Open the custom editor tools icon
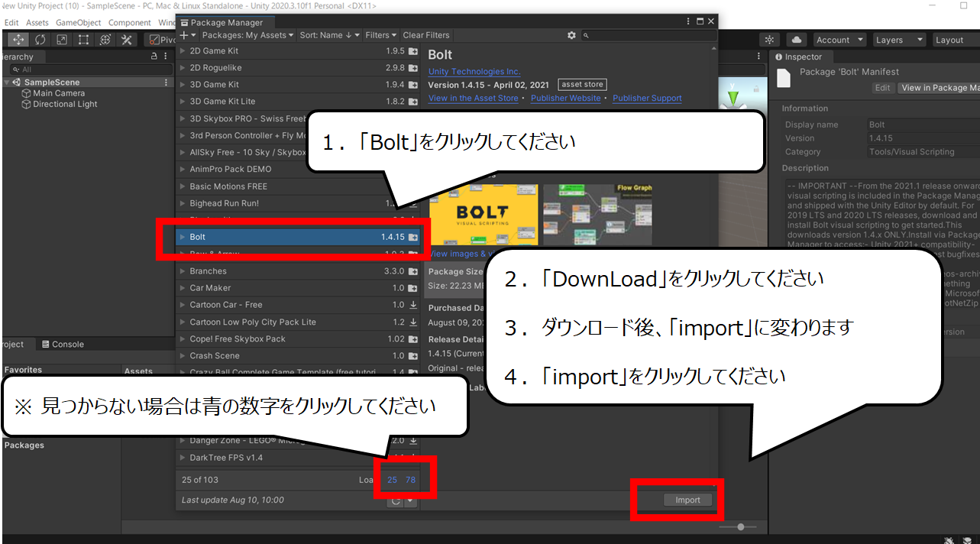Screen dimensions: 980x544 [127, 40]
